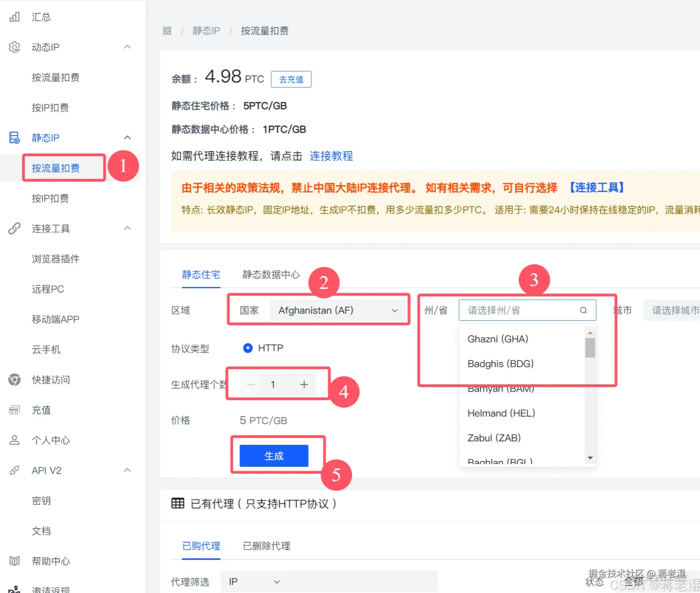Switch to the 静态数据中心 tab

[x=270, y=275]
